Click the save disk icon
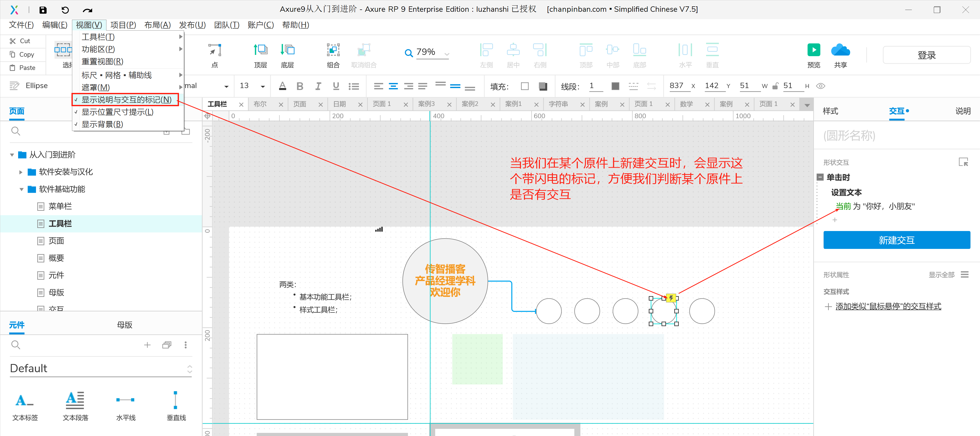 [43, 10]
